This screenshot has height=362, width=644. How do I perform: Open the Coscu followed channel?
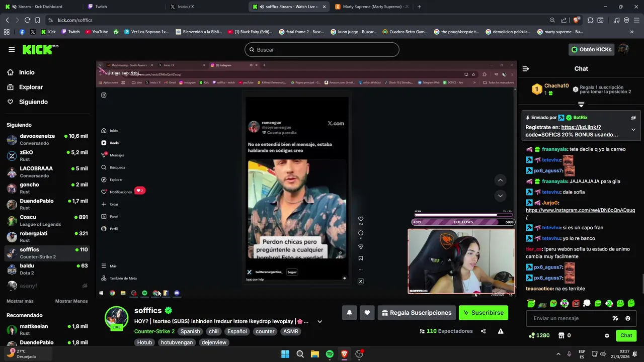pos(47,220)
